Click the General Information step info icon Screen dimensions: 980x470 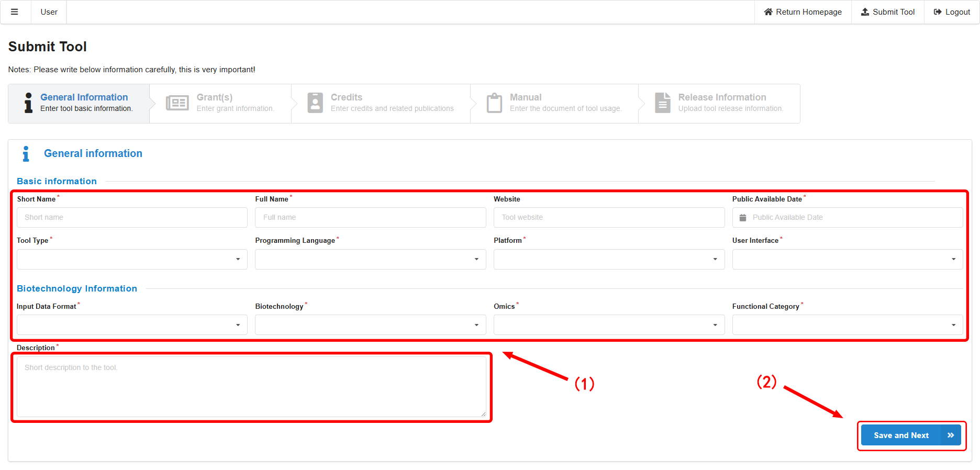coord(28,103)
